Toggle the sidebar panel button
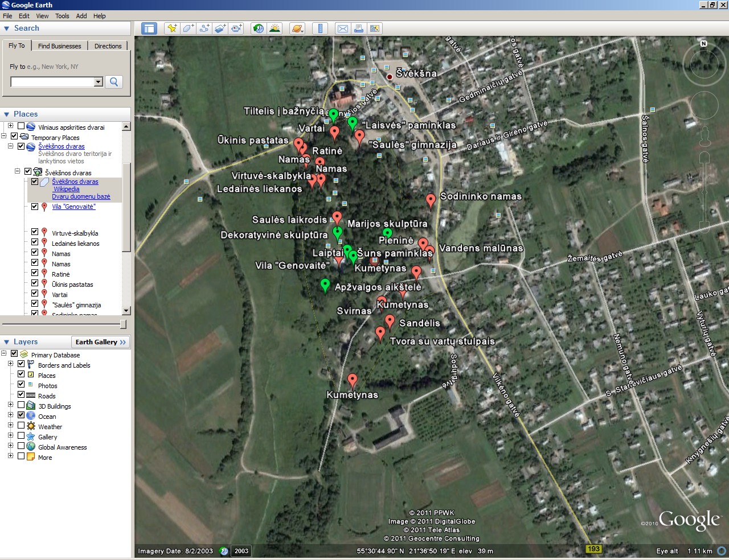This screenshot has width=729, height=560. click(149, 28)
